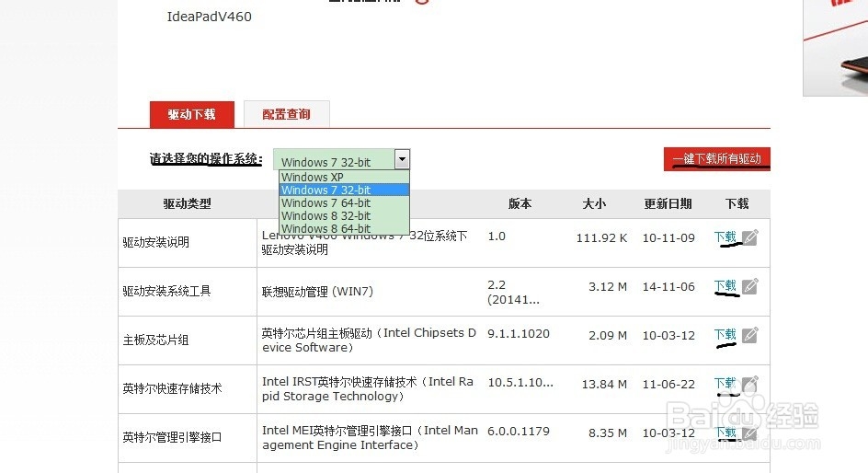
Task: Choose Windows 7 64-bit option
Action: [x=344, y=202]
